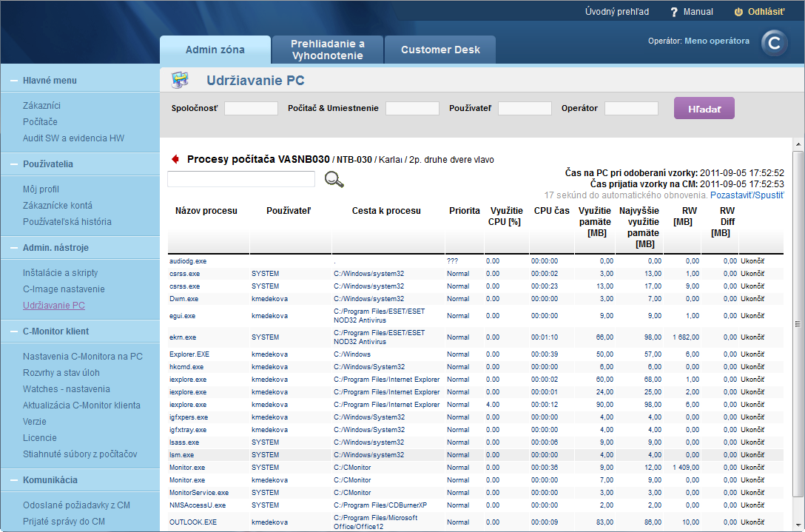This screenshot has height=532, width=805.
Task: Click the magnifier icon to filter processes
Action: [334, 179]
